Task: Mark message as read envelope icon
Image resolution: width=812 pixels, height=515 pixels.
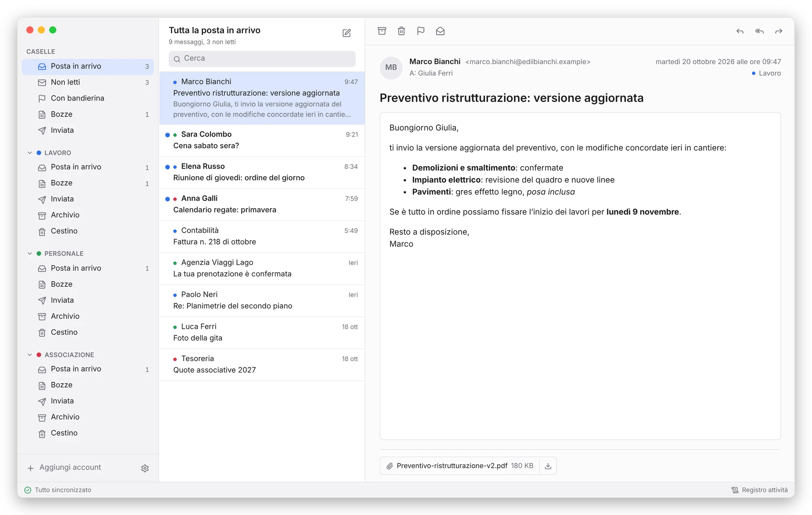Action: 440,31
